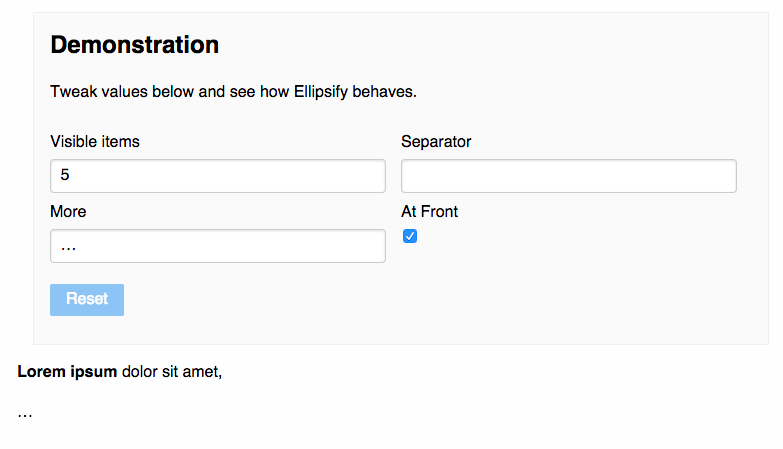Click the "At Front" label text
Screen dimensions: 783x449
430,211
